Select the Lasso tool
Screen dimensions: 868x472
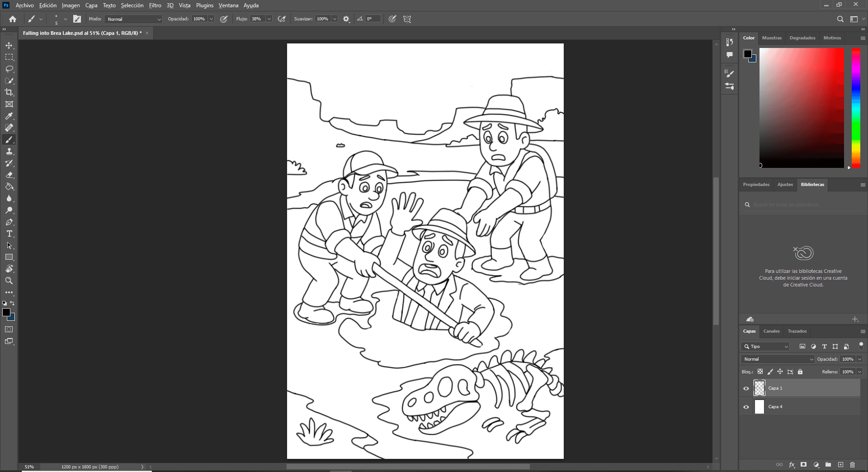pos(9,69)
